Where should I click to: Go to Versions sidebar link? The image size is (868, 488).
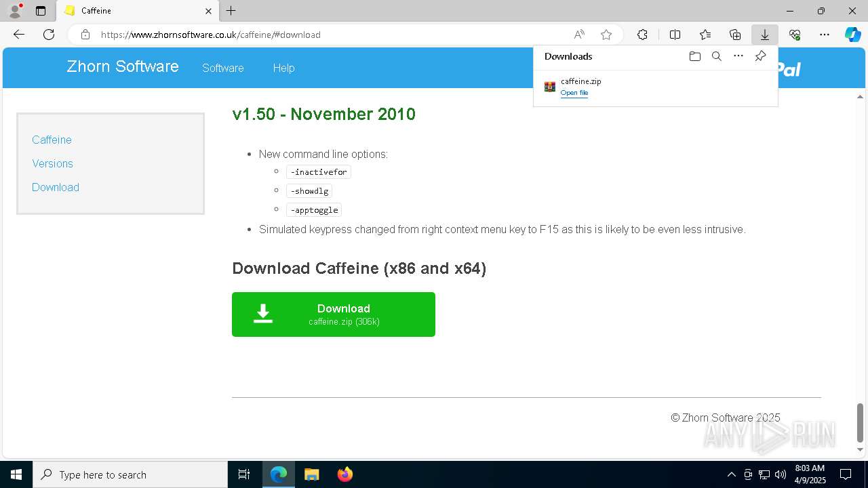(x=52, y=163)
